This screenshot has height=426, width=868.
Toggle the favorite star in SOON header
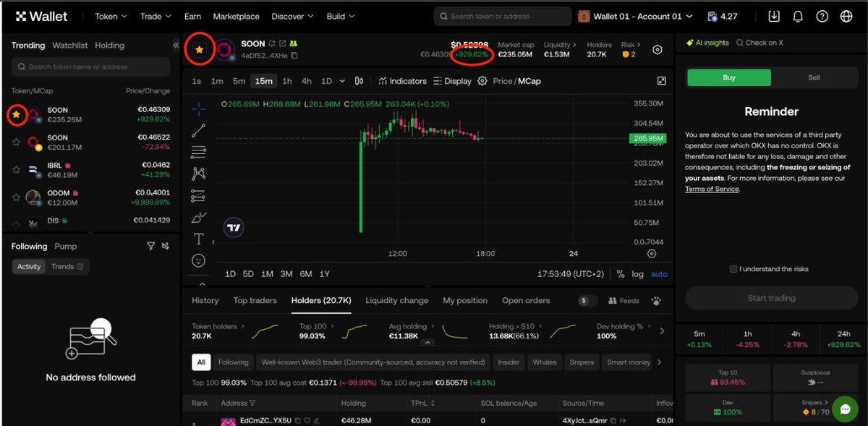click(199, 50)
